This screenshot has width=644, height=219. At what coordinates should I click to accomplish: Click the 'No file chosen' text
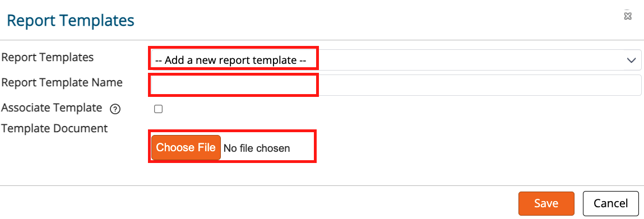pyautogui.click(x=257, y=148)
